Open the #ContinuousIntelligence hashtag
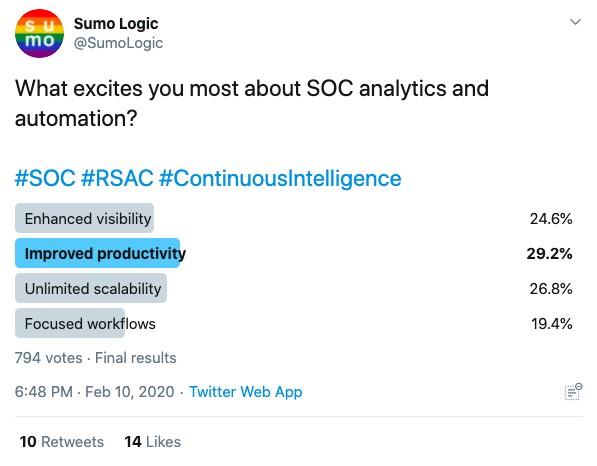 (280, 178)
